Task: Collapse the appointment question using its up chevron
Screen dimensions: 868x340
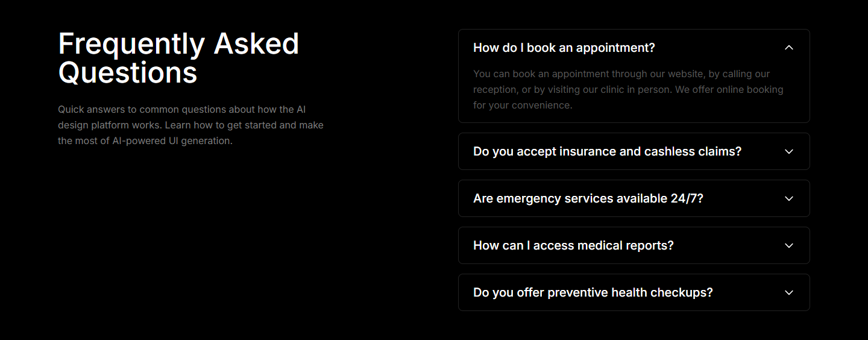Action: click(789, 48)
